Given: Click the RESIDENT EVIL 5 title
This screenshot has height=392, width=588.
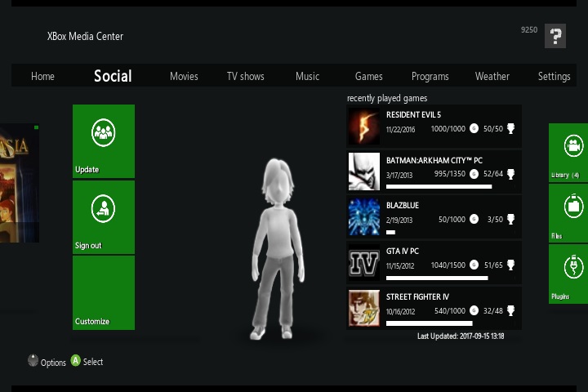Looking at the screenshot, I should [x=413, y=115].
